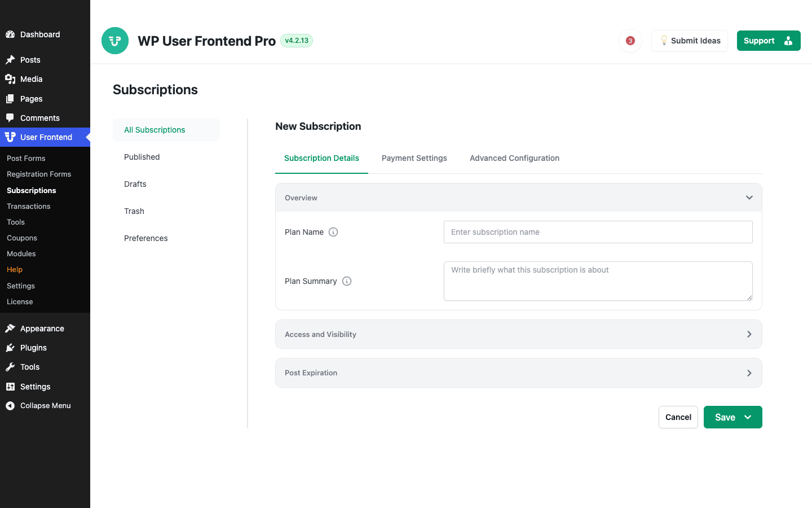Image resolution: width=812 pixels, height=508 pixels.
Task: Click the Subscriptions page heading
Action: [155, 90]
